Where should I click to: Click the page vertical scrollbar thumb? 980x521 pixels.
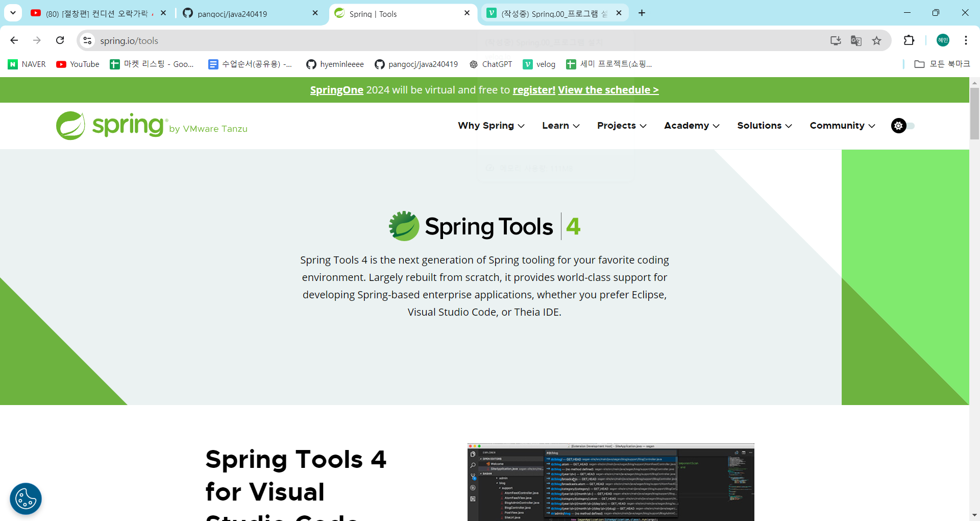pyautogui.click(x=974, y=113)
